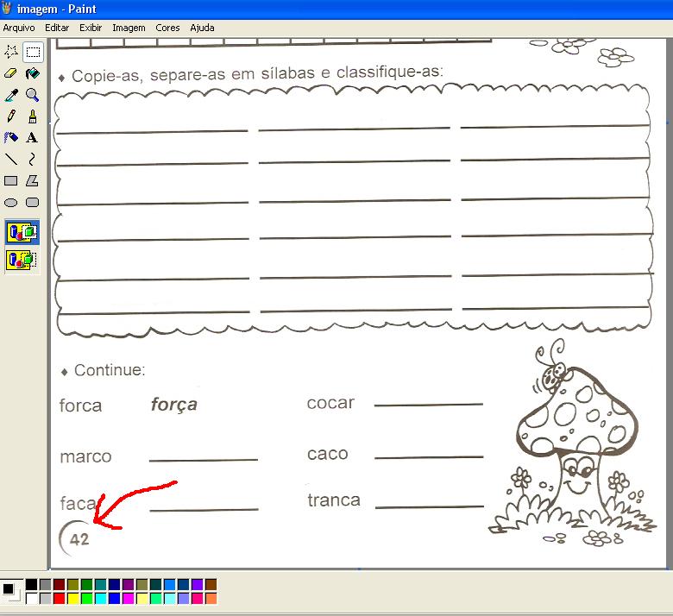The height and width of the screenshot is (616, 673).
Task: Choose the dark green palette swatch
Action: (x=86, y=584)
